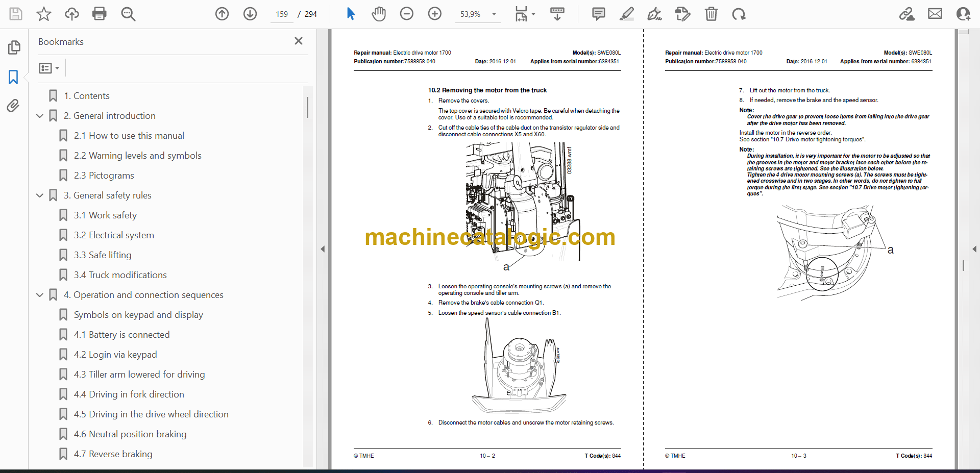Zoom out with the minus button

pyautogui.click(x=407, y=14)
